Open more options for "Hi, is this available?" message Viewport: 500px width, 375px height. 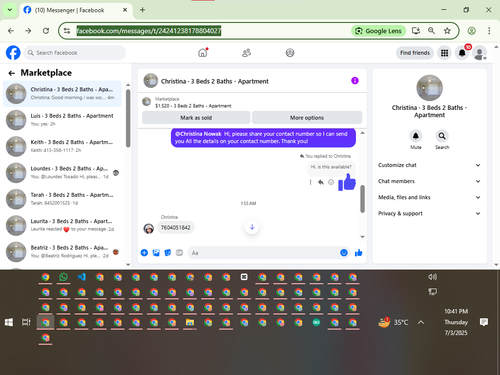tap(310, 182)
